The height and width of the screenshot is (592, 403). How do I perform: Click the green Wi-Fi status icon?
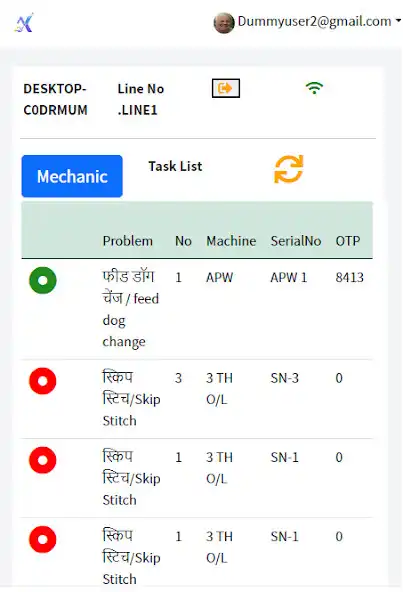click(x=314, y=88)
